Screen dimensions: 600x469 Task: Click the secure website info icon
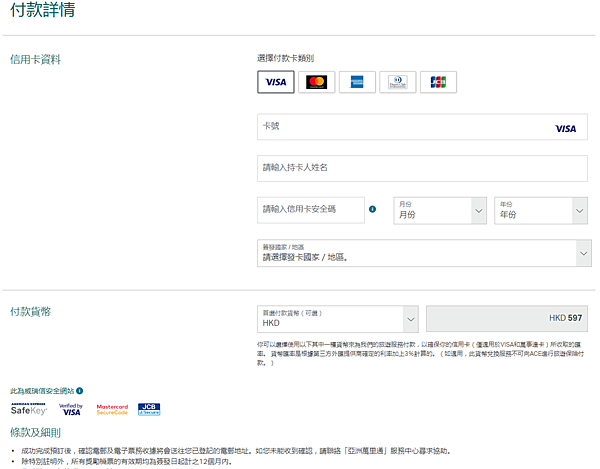pos(80,391)
